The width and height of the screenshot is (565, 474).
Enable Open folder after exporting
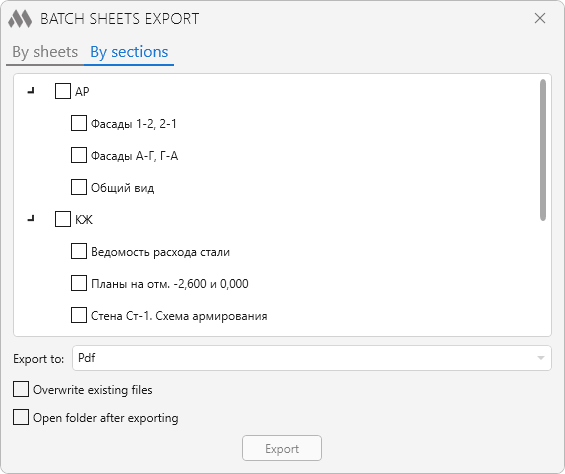pos(21,417)
